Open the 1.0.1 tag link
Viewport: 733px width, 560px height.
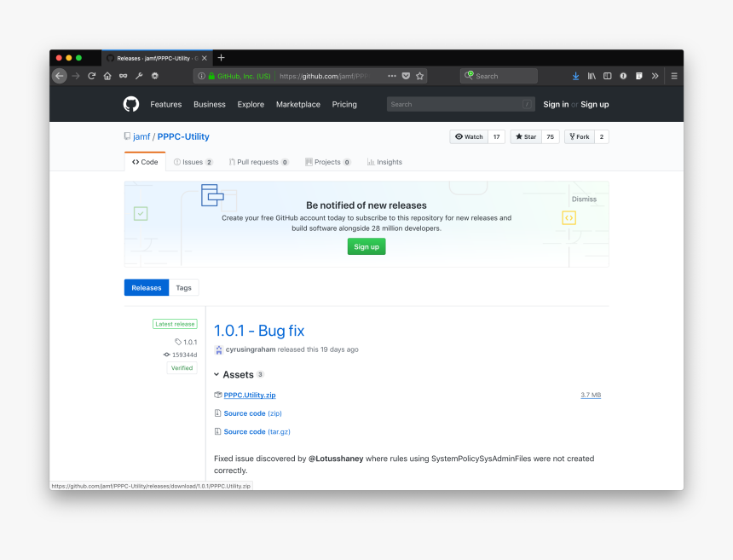[x=186, y=342]
